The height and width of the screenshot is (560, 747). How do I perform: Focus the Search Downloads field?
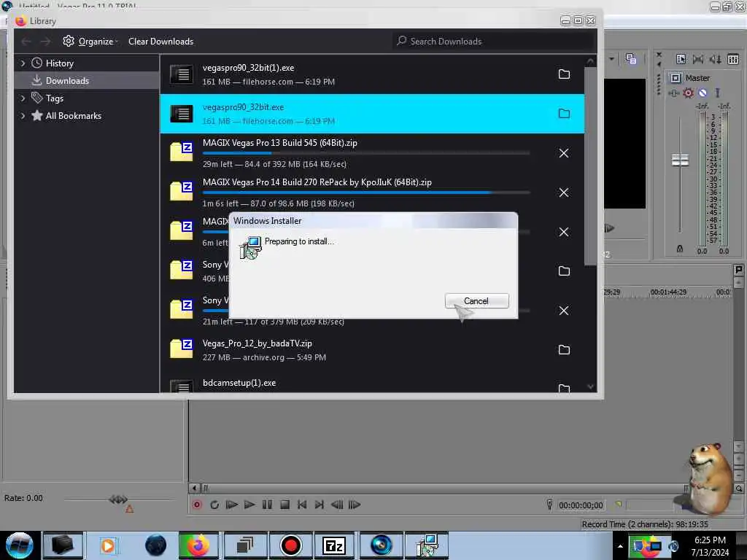494,42
